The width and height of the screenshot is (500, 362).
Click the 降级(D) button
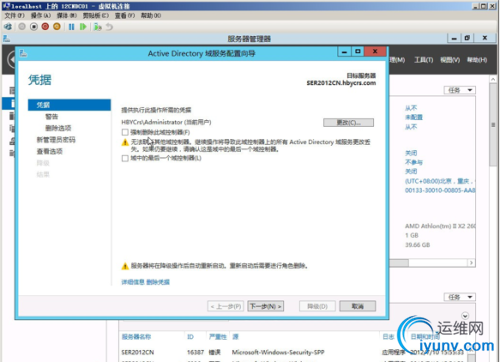(317, 306)
